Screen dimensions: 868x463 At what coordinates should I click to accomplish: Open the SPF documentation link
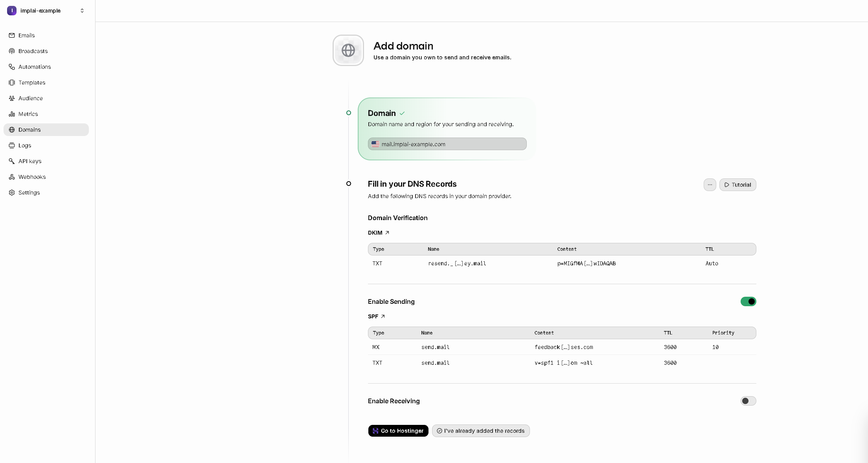[x=377, y=316]
